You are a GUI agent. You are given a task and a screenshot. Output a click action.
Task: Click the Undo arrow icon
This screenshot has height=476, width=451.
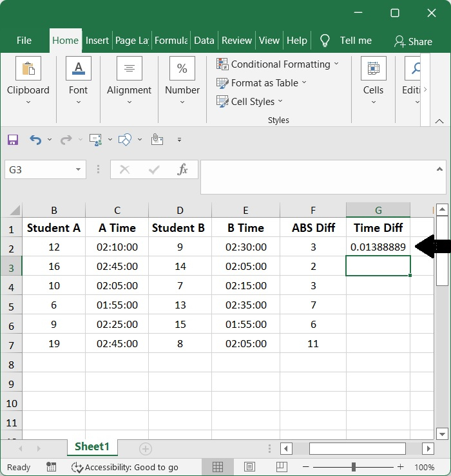coord(35,140)
